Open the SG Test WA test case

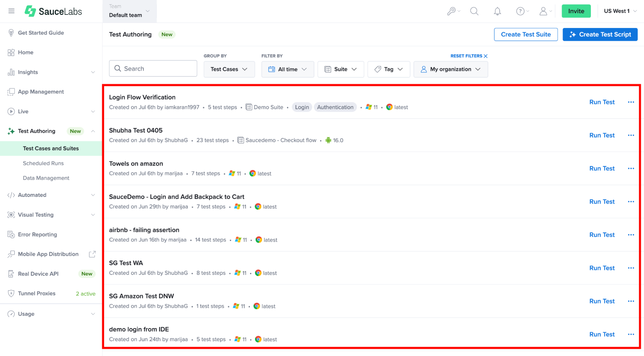[x=126, y=263]
